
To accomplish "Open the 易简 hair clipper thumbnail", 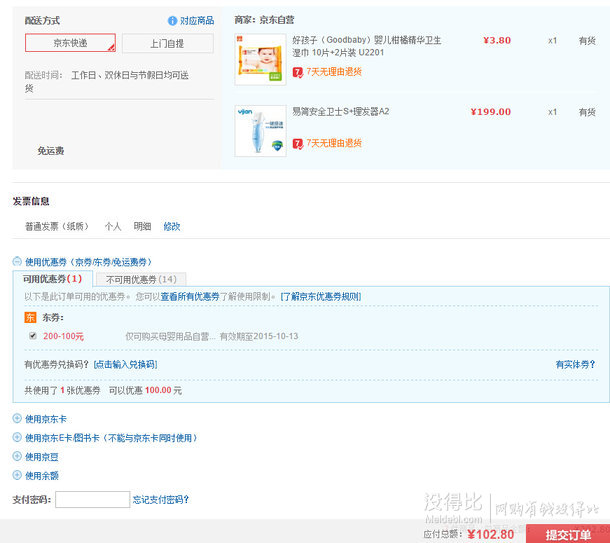I will click(x=260, y=131).
